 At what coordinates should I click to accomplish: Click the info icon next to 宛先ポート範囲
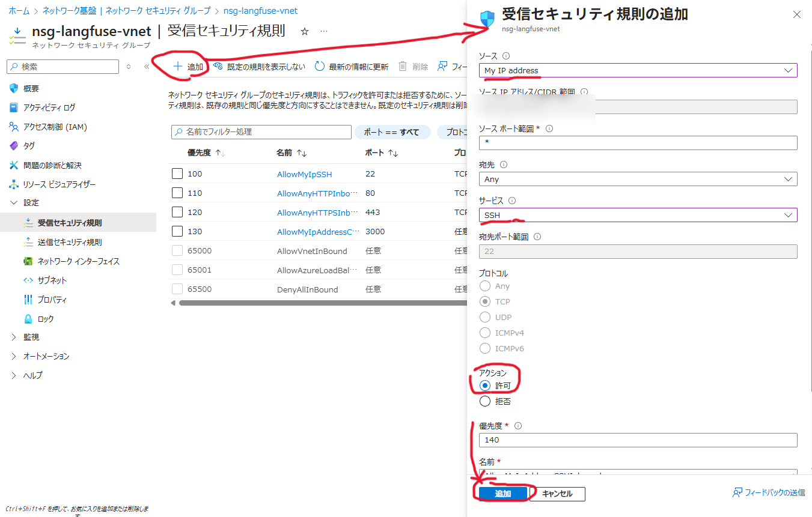(537, 237)
